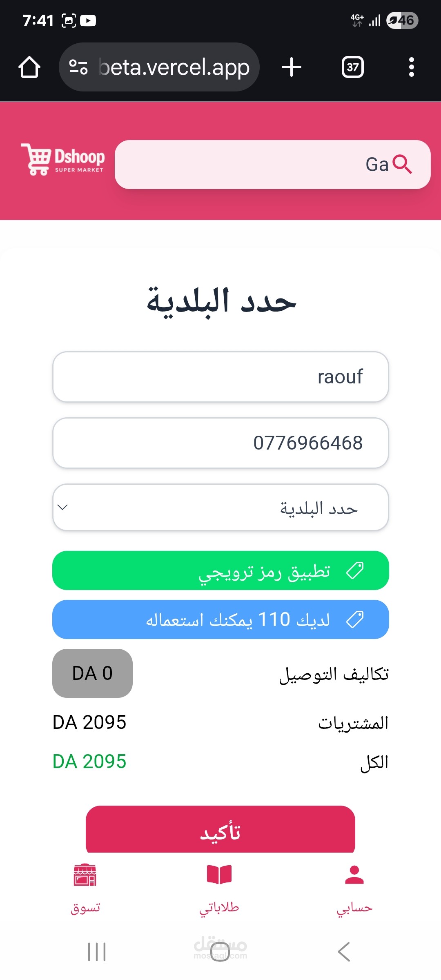Image resolution: width=441 pixels, height=980 pixels.
Task: Open a new tab with plus icon
Action: [x=292, y=67]
